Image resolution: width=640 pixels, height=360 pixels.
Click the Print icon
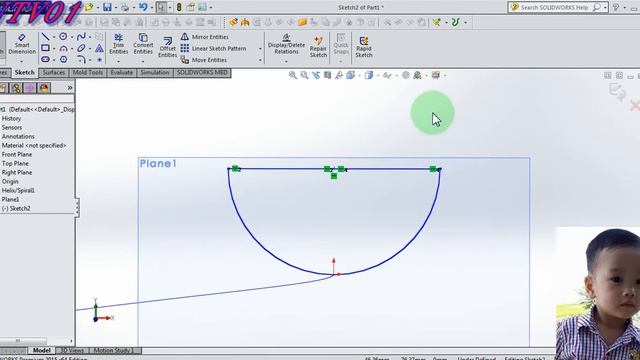point(125,7)
